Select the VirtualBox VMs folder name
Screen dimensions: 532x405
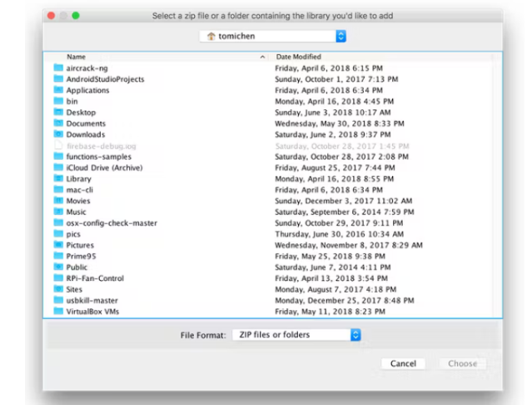click(x=92, y=312)
